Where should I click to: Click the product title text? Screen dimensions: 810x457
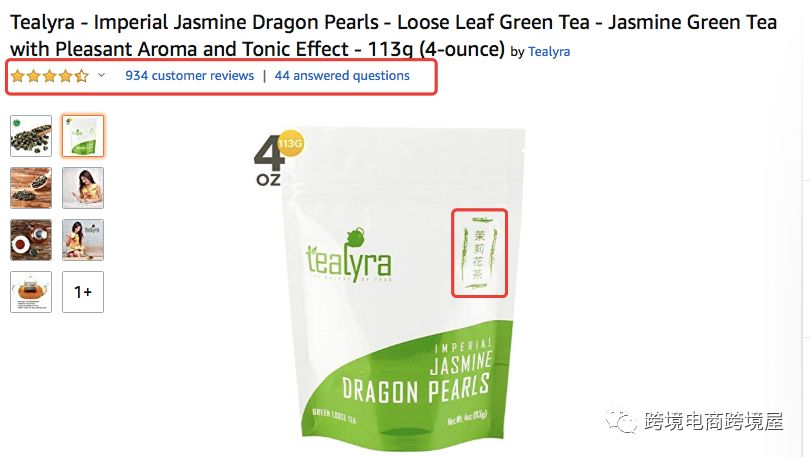click(394, 36)
